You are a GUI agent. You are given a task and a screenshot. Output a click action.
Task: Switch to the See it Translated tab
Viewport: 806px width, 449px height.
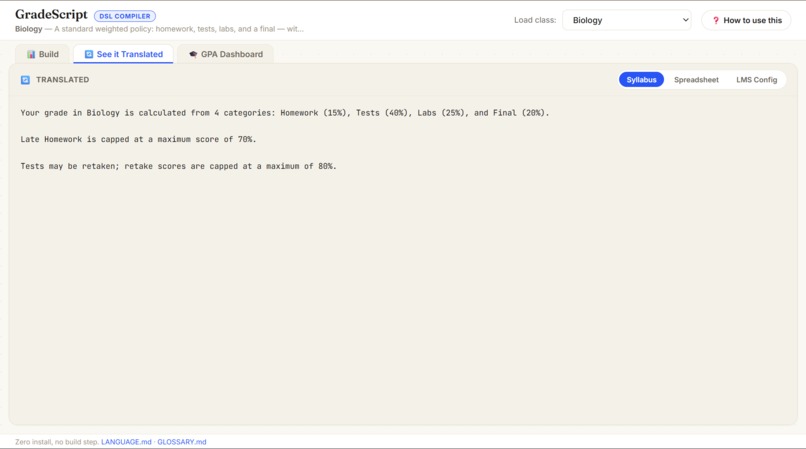pos(123,54)
